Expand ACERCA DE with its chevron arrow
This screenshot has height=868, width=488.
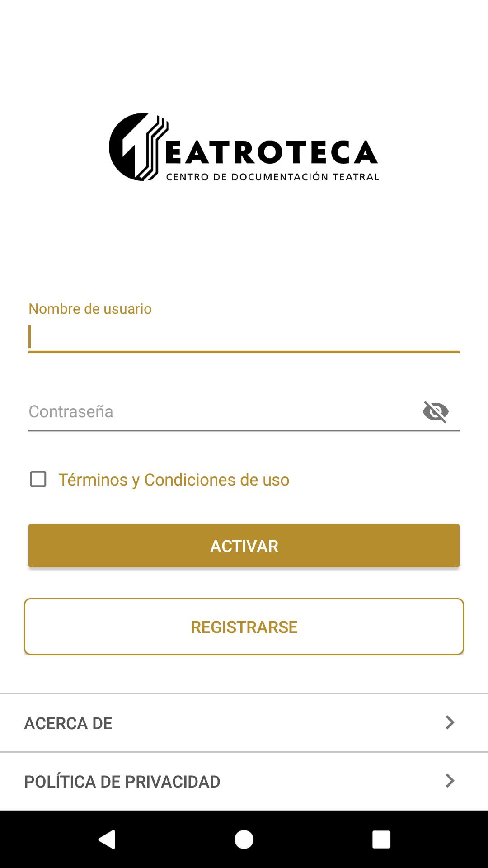pyautogui.click(x=450, y=722)
